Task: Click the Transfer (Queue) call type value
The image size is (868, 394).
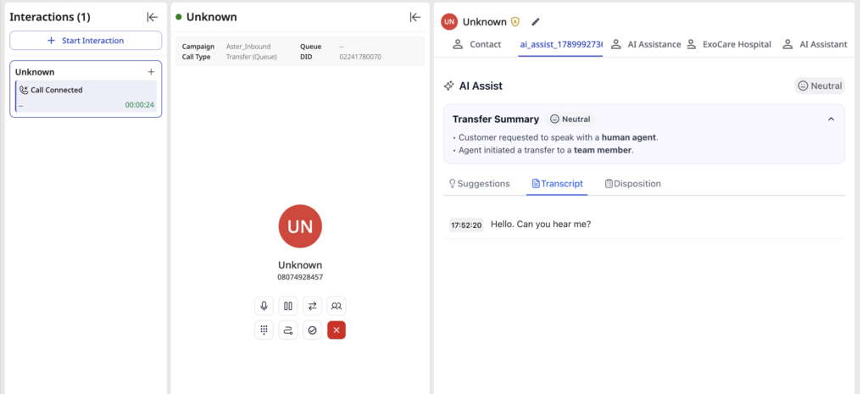Action: (251, 57)
